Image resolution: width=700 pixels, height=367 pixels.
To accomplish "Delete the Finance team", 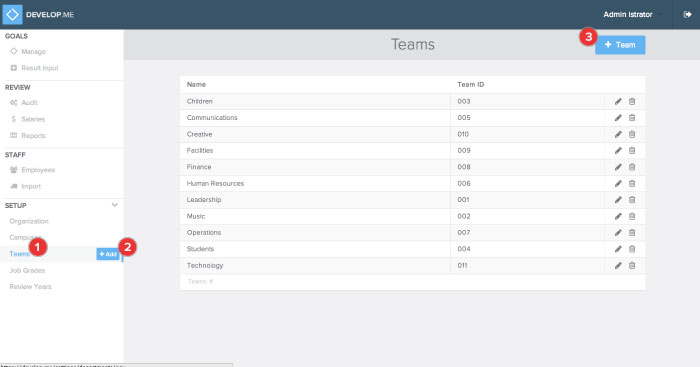I will pyautogui.click(x=632, y=167).
